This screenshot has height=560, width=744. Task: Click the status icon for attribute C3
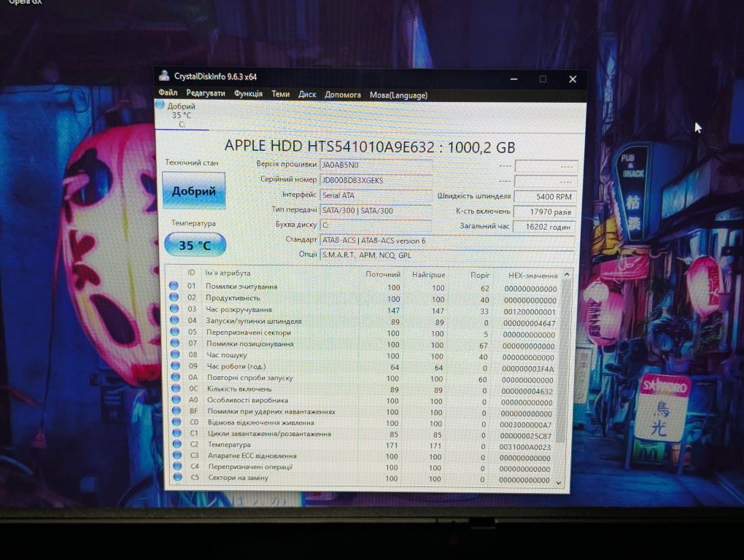(177, 455)
